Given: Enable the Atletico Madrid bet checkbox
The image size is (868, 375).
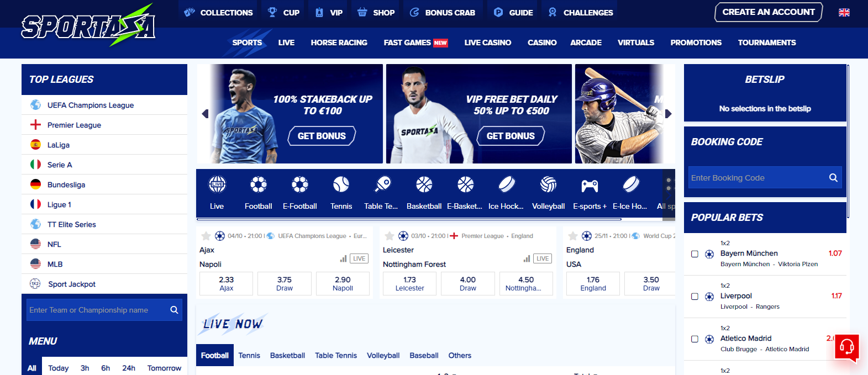Looking at the screenshot, I should tap(695, 339).
